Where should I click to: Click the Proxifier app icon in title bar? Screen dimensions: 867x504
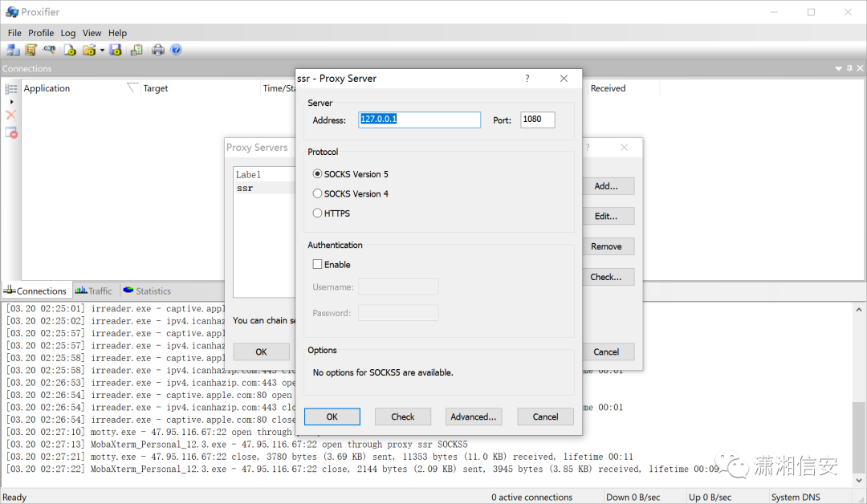[11, 11]
